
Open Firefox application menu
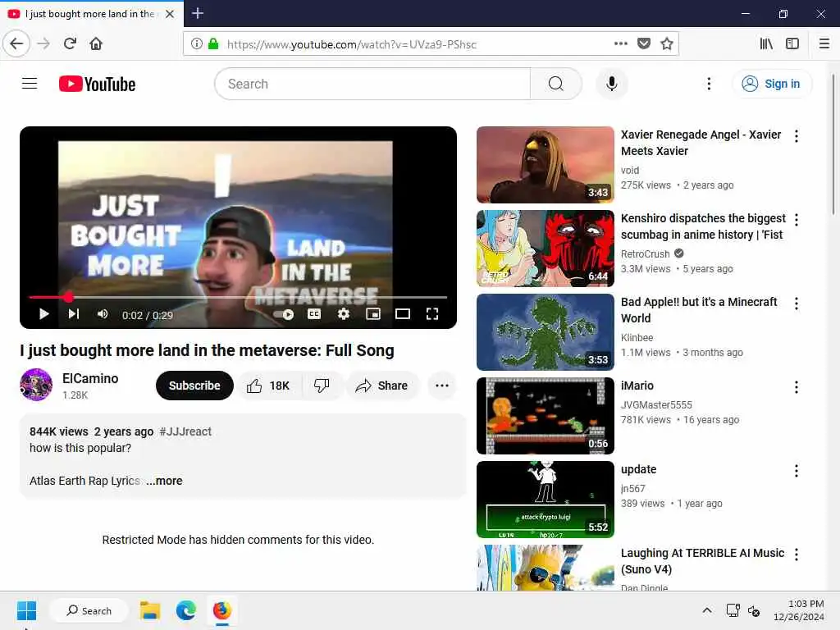click(x=824, y=43)
